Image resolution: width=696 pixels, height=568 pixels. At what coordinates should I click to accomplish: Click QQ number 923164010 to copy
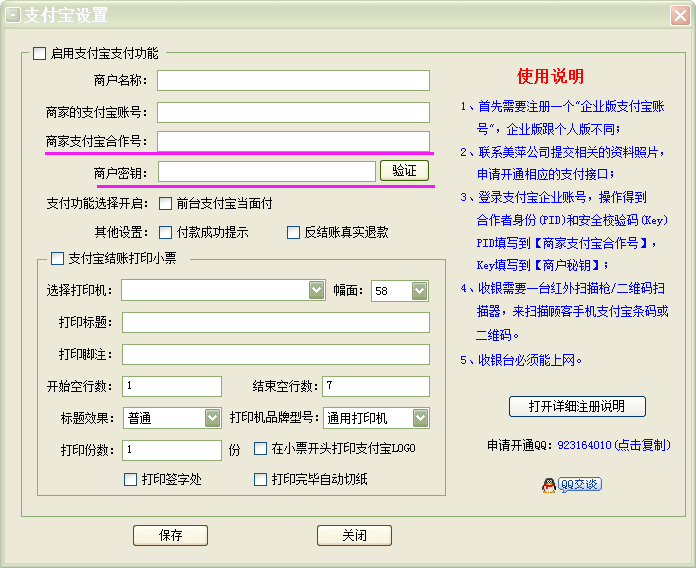pyautogui.click(x=614, y=445)
